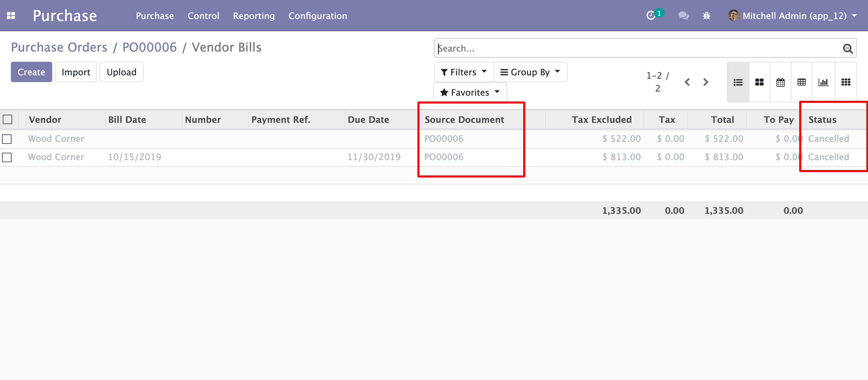Click the search magnifier icon
Screen dimensions: 868x380
848,49
